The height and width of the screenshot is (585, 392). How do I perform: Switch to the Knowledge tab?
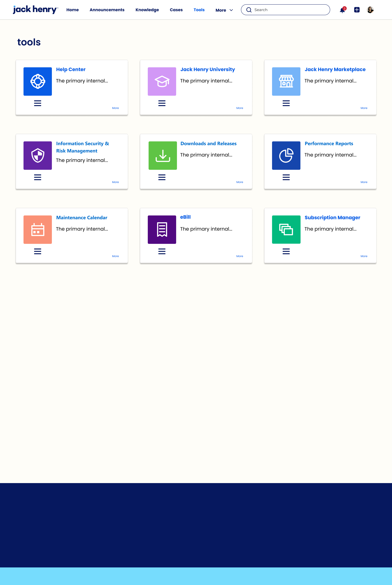pos(147,10)
